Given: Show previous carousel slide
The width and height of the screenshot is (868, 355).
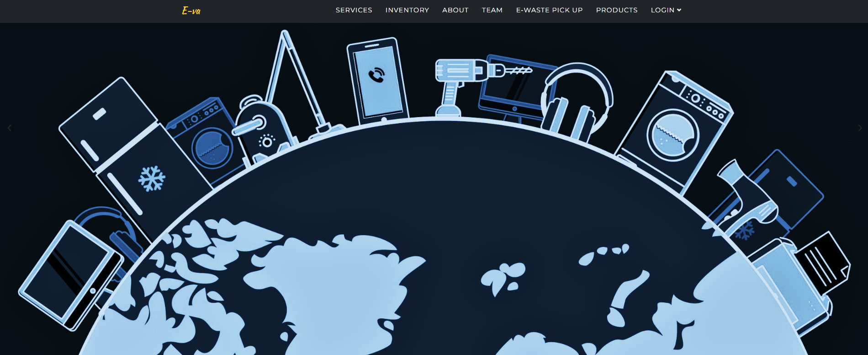Looking at the screenshot, I should tap(10, 128).
